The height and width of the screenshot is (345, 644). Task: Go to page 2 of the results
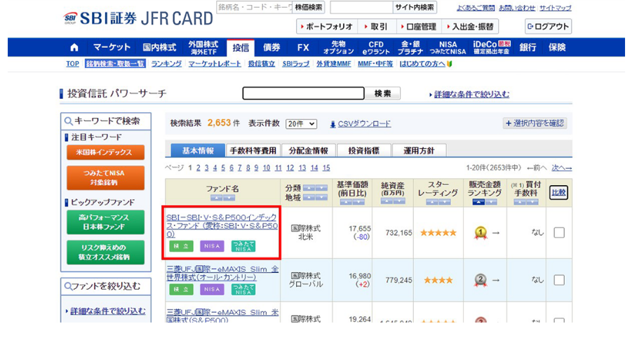tap(198, 168)
